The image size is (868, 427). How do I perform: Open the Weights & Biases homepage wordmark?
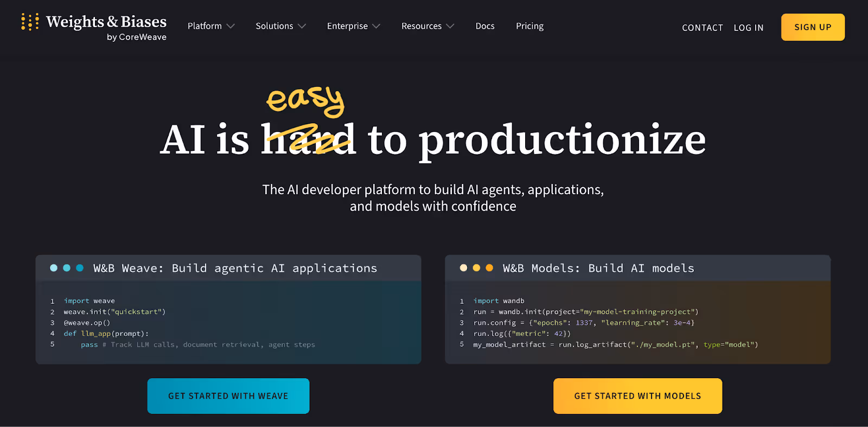(x=106, y=22)
